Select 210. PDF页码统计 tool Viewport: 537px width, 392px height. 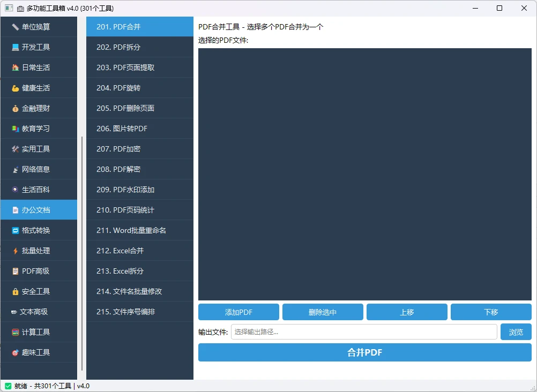pyautogui.click(x=140, y=210)
